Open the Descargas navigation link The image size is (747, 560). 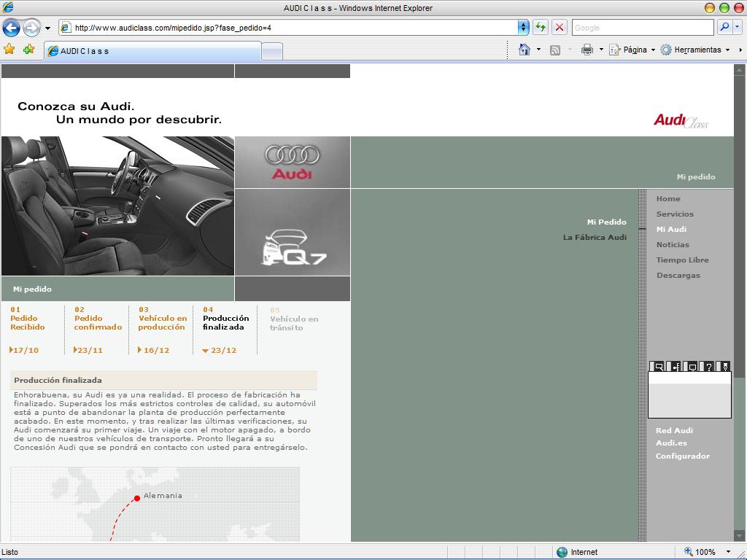678,275
